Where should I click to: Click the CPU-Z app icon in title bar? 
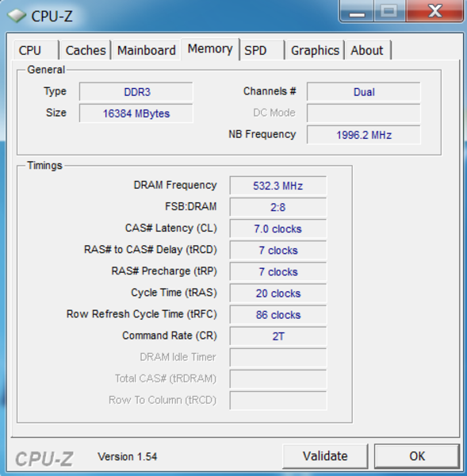click(17, 16)
